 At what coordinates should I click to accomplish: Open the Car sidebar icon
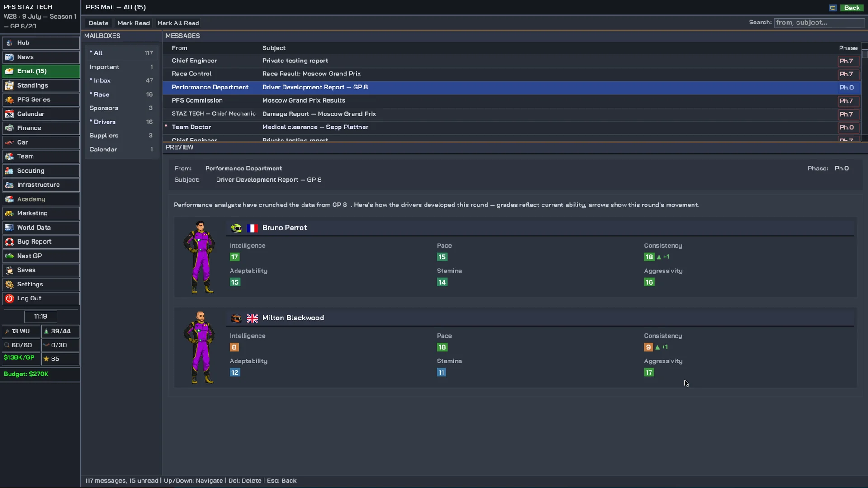(x=9, y=142)
